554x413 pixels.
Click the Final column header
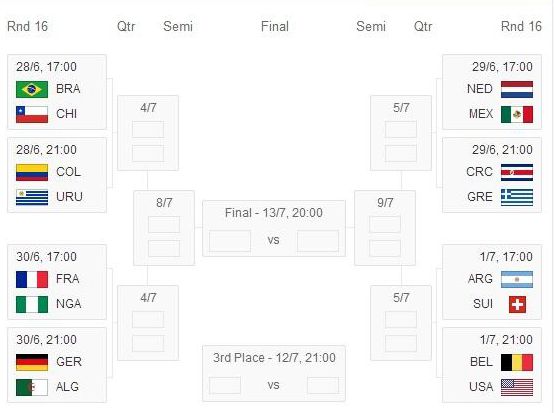pos(275,26)
